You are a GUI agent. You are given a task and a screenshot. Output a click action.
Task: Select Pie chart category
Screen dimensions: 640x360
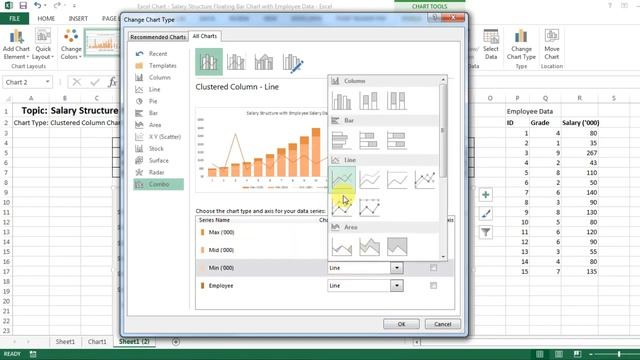pos(158,101)
